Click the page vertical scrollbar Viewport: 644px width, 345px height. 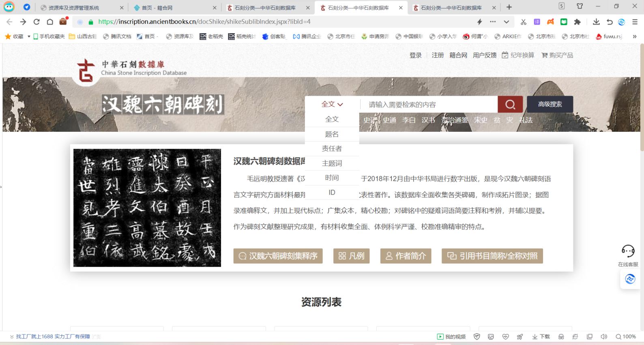point(642,97)
